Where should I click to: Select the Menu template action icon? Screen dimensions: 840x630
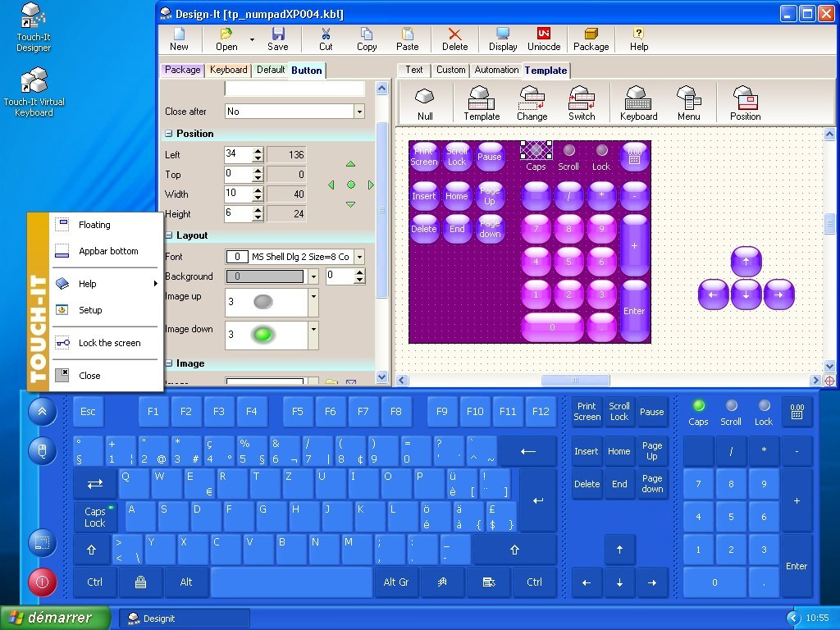pos(688,98)
